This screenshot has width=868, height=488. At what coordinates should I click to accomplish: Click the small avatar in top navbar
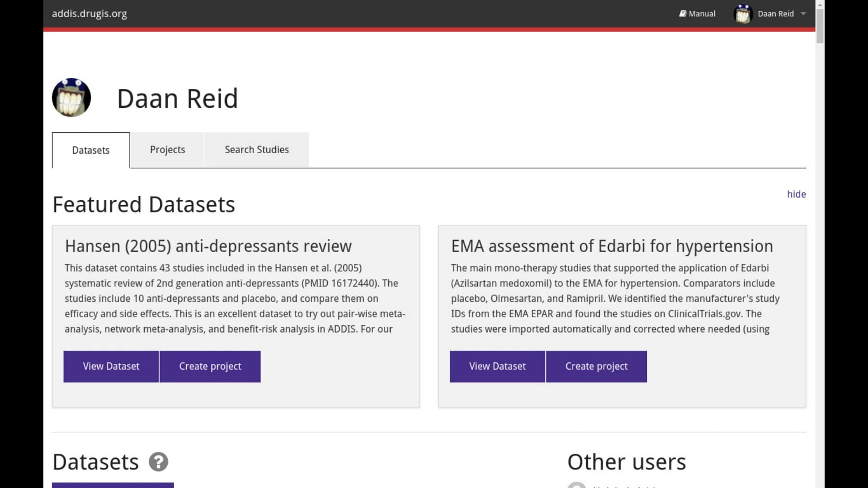(743, 14)
